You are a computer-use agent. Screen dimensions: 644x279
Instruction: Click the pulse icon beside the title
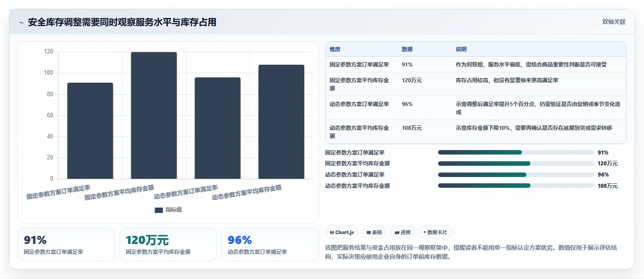pos(22,22)
